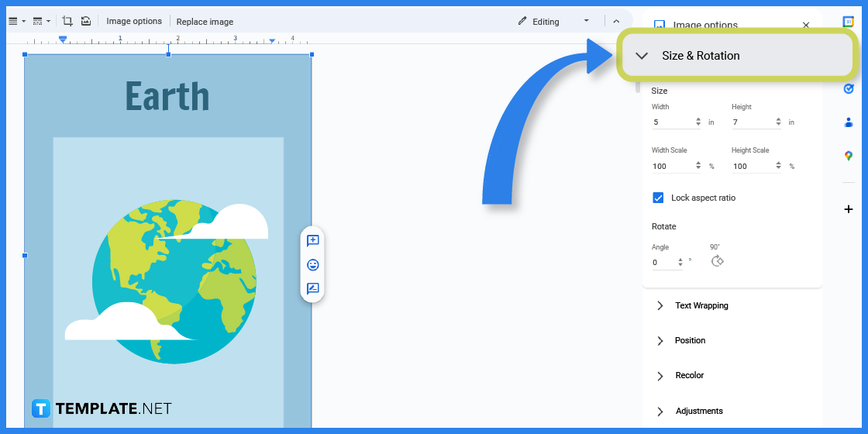868x434 pixels.
Task: Click the "Lock aspect ratio" label
Action: pos(703,198)
